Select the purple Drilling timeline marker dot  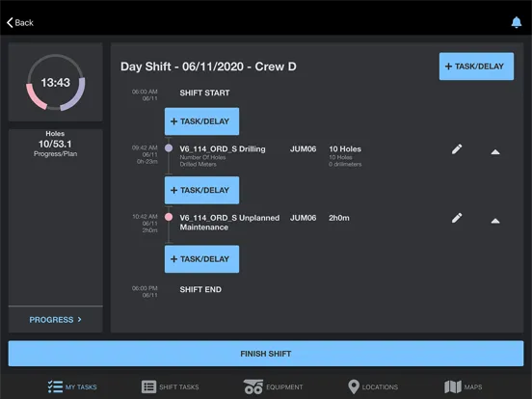169,148
